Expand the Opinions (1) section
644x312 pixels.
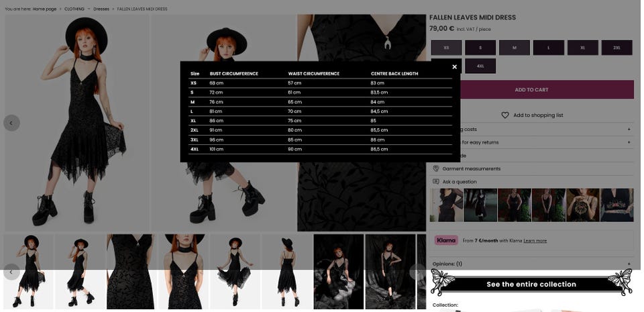pyautogui.click(x=629, y=264)
